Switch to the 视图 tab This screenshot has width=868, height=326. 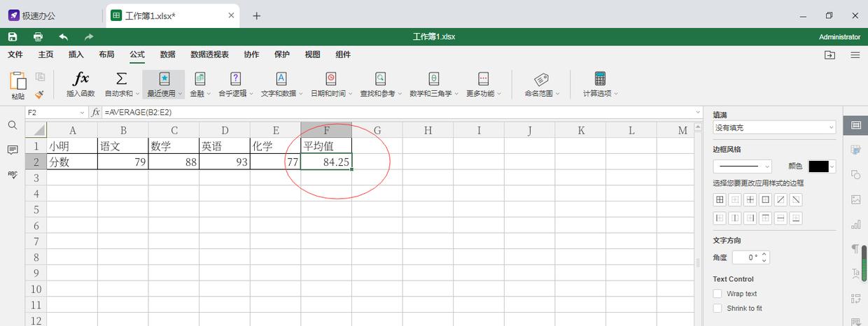312,55
